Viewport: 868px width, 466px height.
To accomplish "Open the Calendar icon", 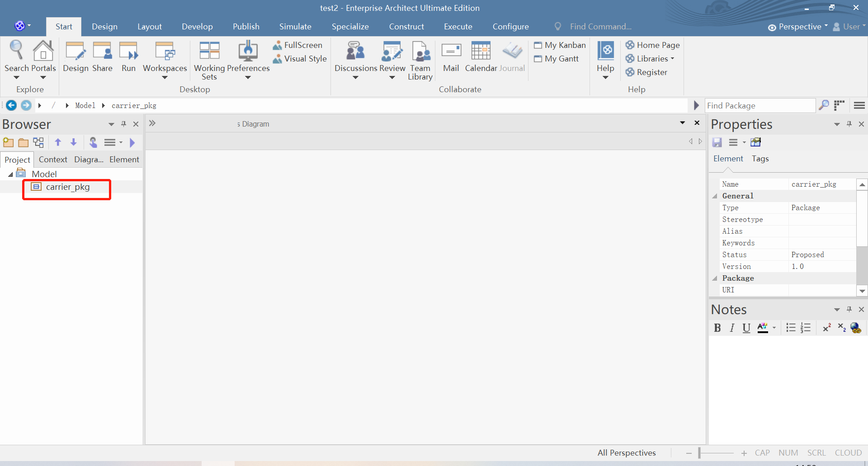I will click(x=481, y=51).
